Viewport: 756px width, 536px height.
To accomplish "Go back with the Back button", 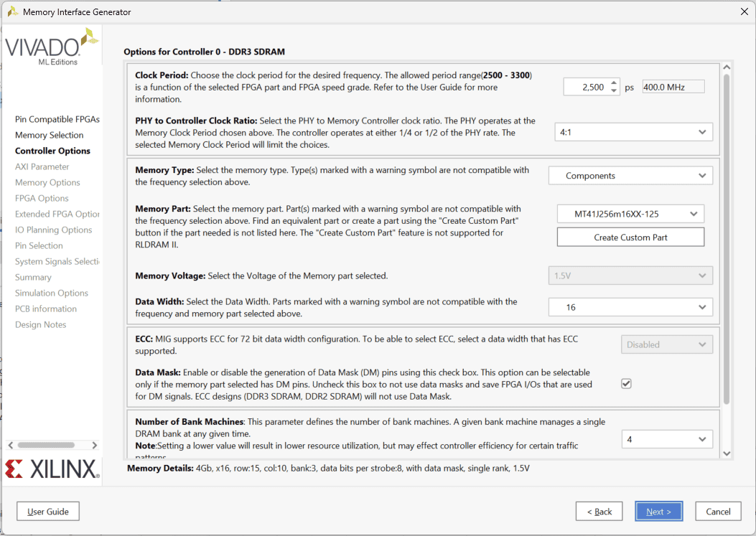I will [x=599, y=512].
